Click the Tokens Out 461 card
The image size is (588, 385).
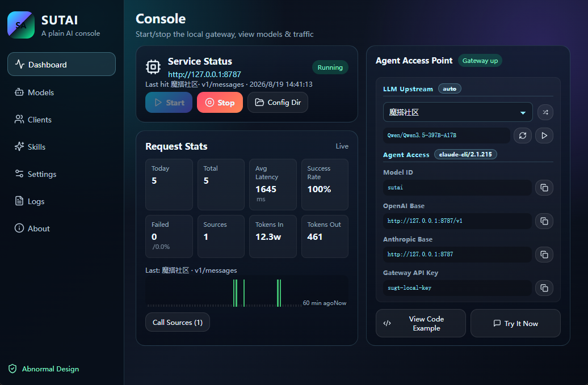[x=325, y=236]
